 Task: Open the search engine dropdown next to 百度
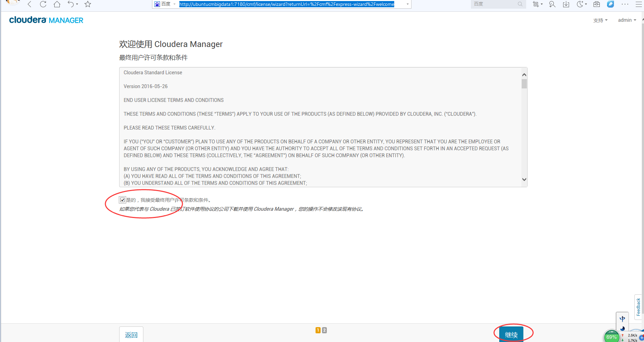[174, 4]
